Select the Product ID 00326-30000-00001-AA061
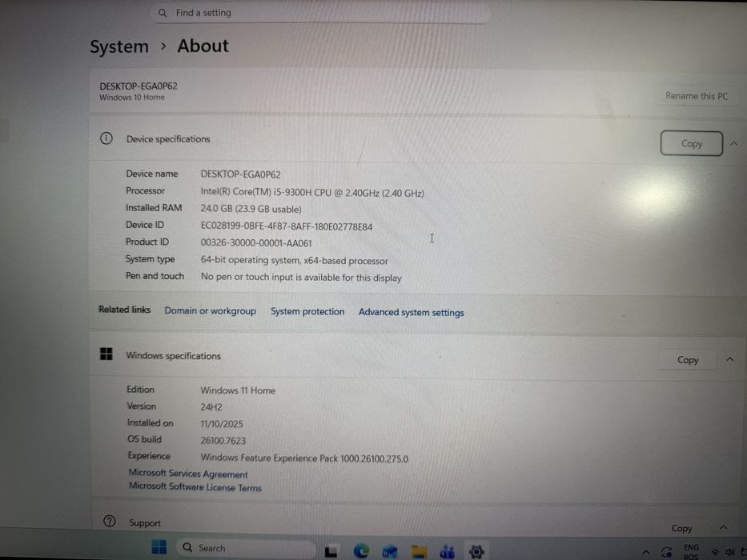747x560 pixels. click(x=256, y=243)
